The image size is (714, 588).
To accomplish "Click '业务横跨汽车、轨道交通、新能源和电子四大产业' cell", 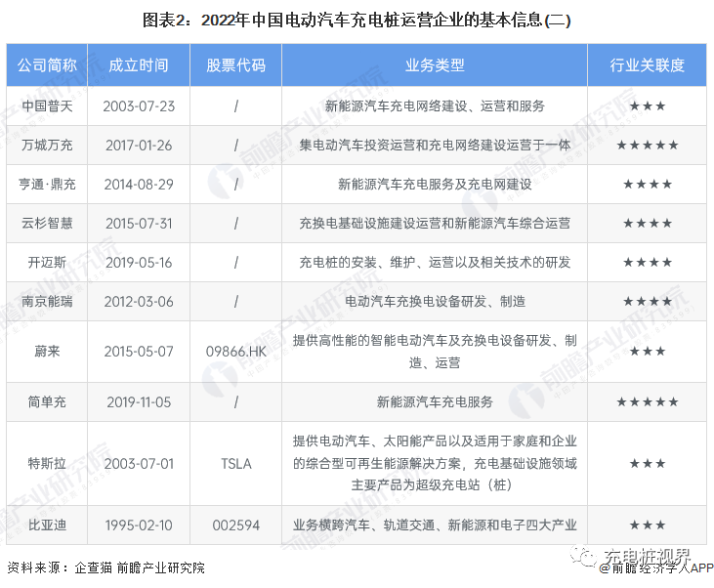I will point(435,525).
